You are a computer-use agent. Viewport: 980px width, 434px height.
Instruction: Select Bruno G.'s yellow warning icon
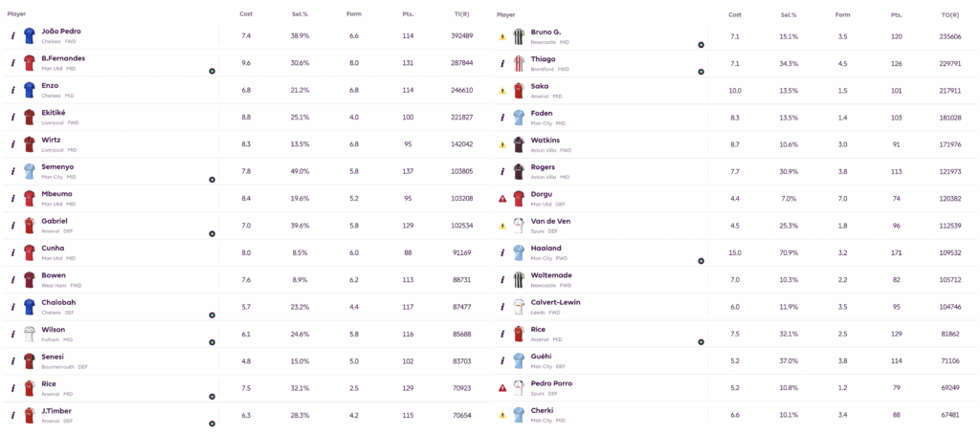[502, 36]
